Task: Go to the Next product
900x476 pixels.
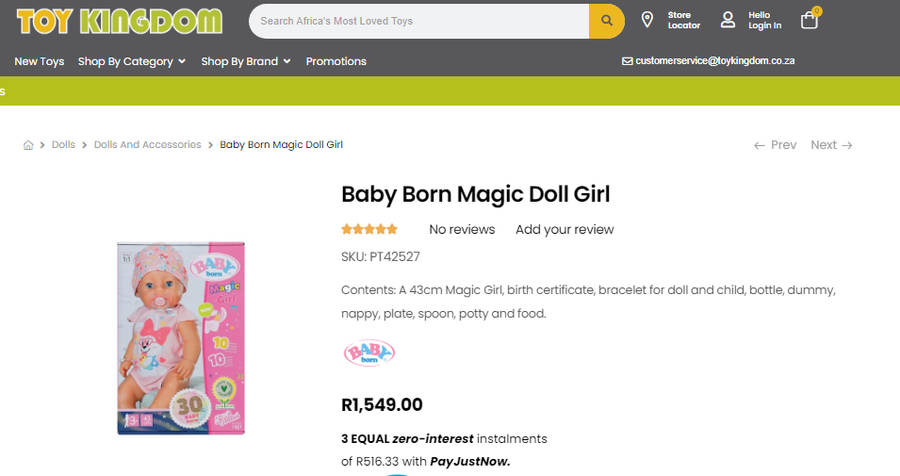Action: pos(831,145)
